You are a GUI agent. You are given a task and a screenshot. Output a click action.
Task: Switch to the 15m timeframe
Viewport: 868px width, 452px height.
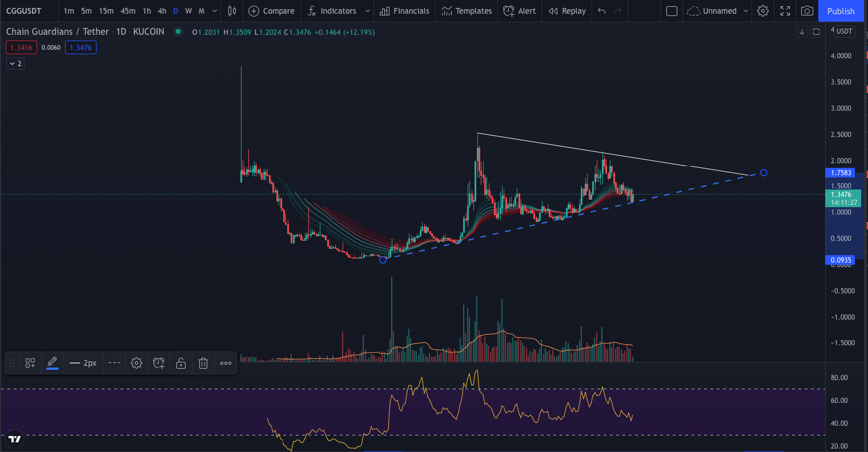click(106, 11)
